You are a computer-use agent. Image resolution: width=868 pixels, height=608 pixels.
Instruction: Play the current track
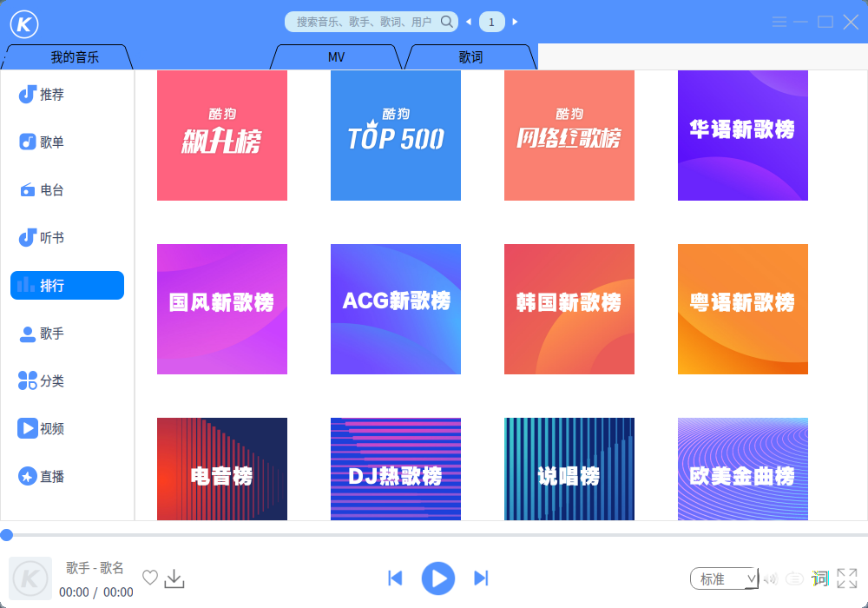(437, 578)
